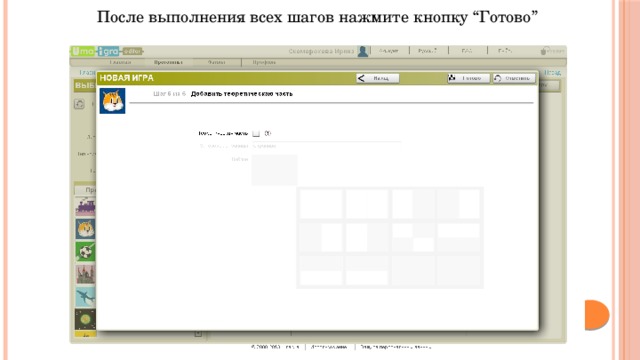
Task: Open the 'Профиль' tab in the main navigation
Action: tap(264, 62)
